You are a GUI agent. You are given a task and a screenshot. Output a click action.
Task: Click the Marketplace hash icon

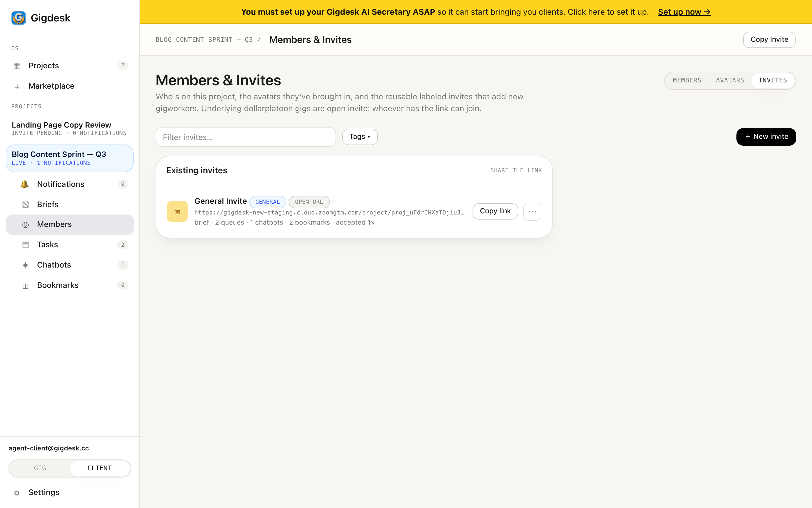[17, 87]
